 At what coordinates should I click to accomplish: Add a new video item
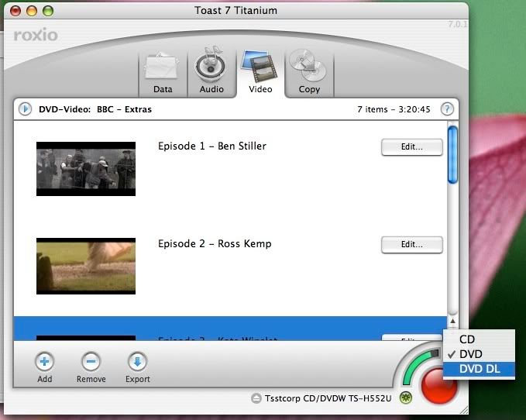(45, 367)
